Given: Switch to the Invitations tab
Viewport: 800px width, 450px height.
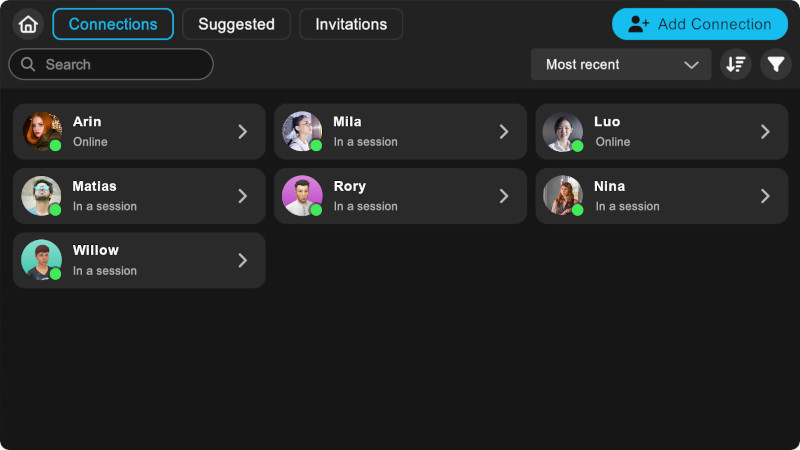Looking at the screenshot, I should click(351, 24).
